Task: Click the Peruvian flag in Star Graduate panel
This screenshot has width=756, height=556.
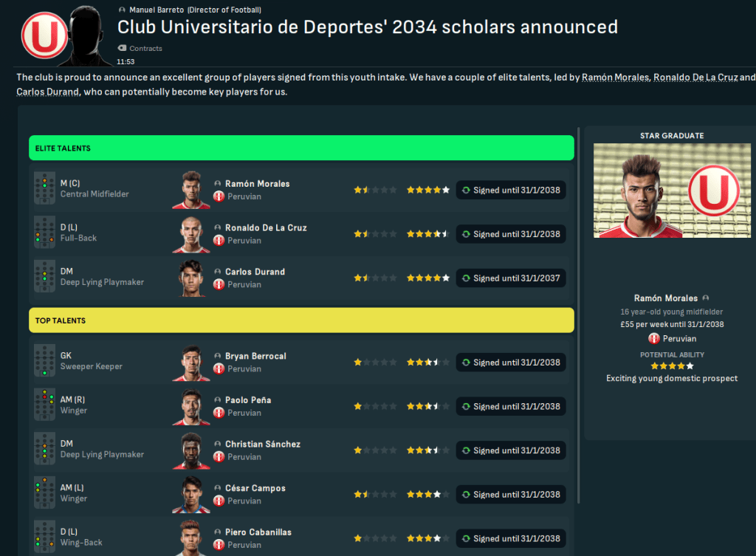Action: click(x=654, y=339)
